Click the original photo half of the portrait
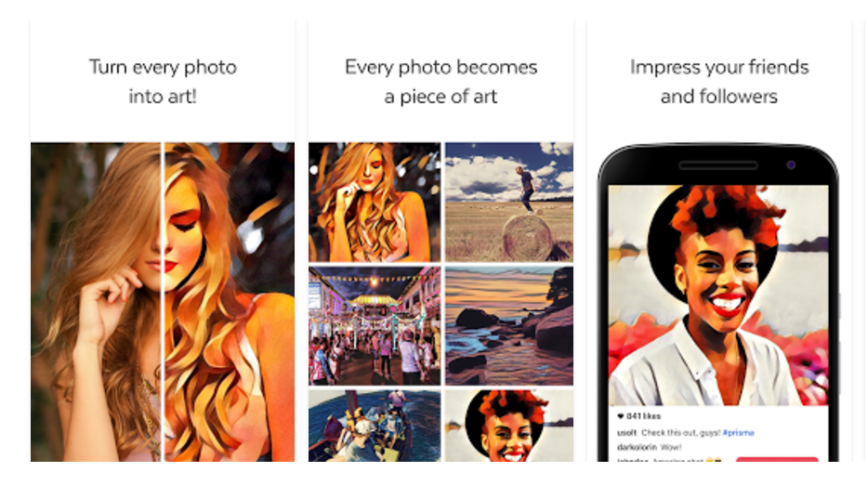Image resolution: width=868 pixels, height=485 pixels. tap(96, 302)
